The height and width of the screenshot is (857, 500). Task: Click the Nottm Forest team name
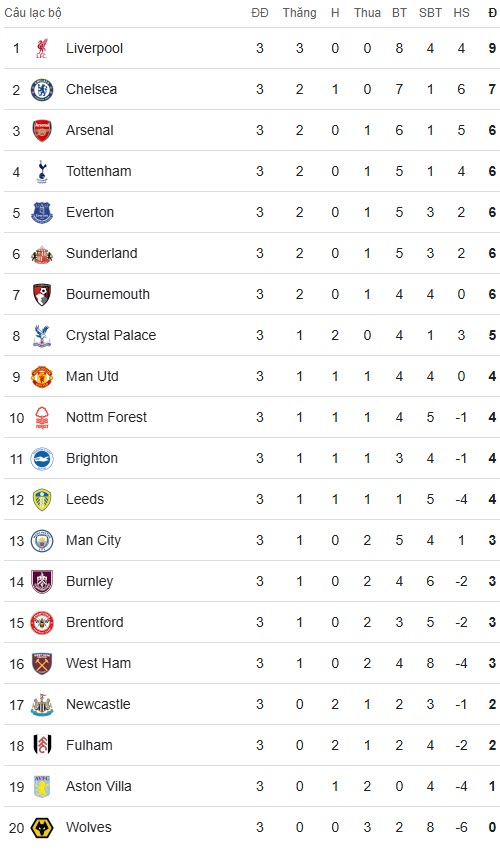tap(107, 417)
